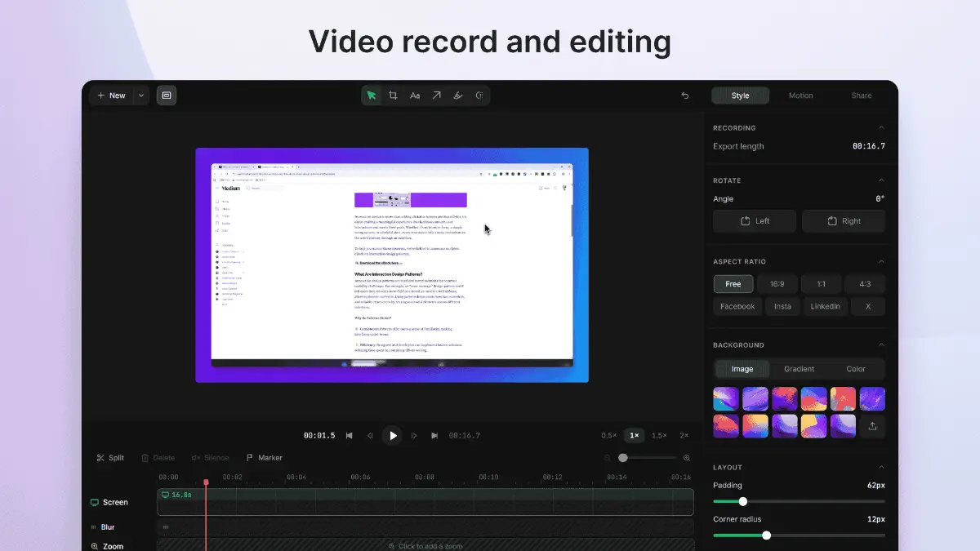Viewport: 980px width, 551px height.
Task: Step back one frame
Action: (371, 436)
